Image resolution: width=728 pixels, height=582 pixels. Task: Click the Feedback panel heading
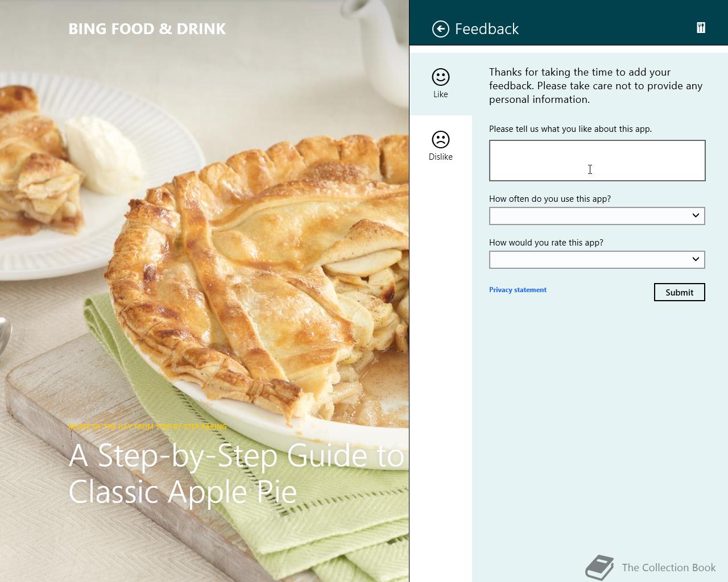point(487,29)
